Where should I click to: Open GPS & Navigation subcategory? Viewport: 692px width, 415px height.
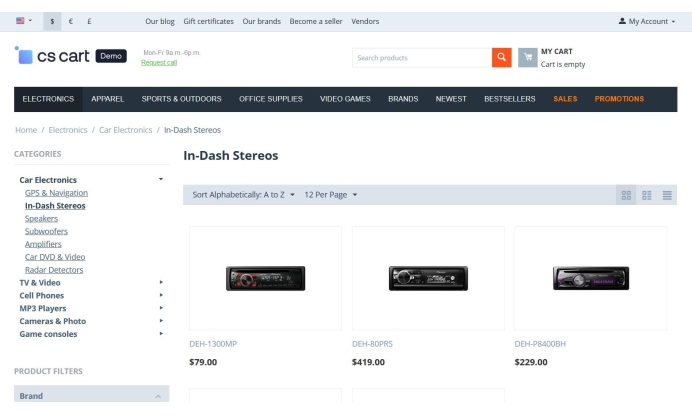tap(56, 193)
